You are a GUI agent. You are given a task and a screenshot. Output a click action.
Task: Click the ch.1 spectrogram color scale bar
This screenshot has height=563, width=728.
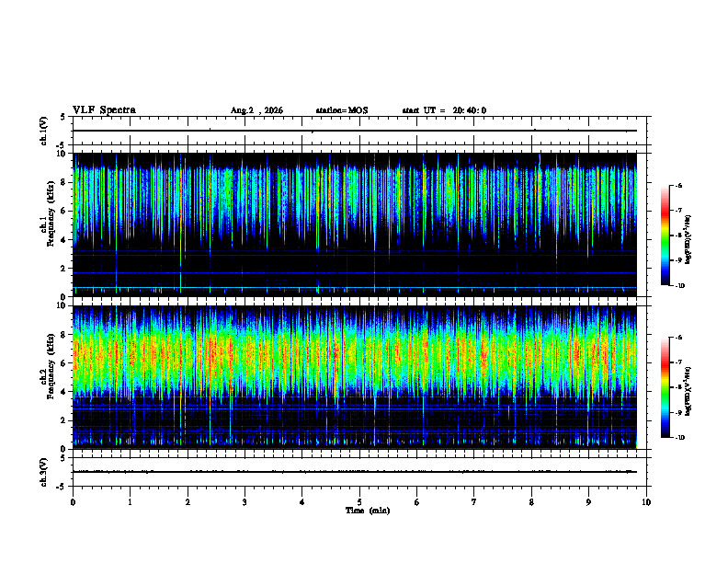tap(665, 236)
